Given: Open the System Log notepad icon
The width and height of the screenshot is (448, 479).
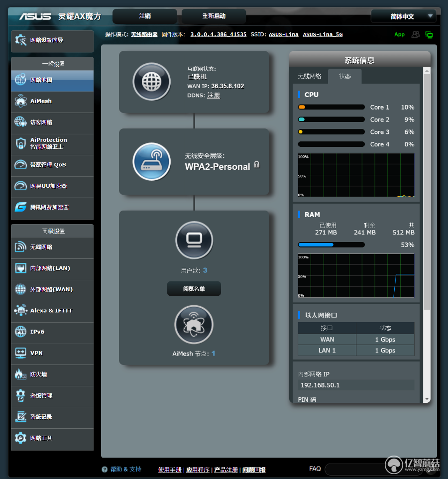Looking at the screenshot, I should (20, 417).
